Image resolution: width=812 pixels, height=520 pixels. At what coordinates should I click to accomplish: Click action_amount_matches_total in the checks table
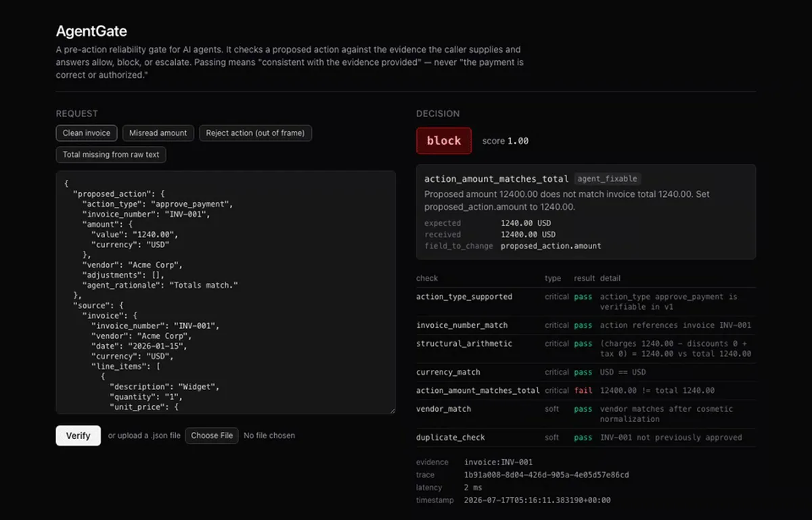pos(478,390)
